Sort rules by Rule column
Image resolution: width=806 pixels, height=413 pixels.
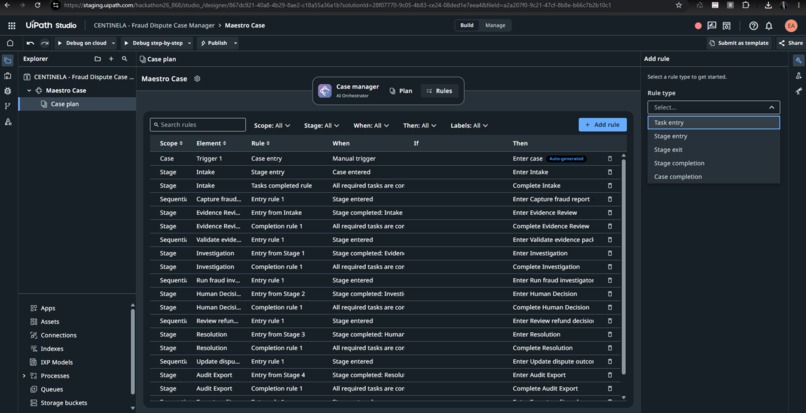[260, 143]
